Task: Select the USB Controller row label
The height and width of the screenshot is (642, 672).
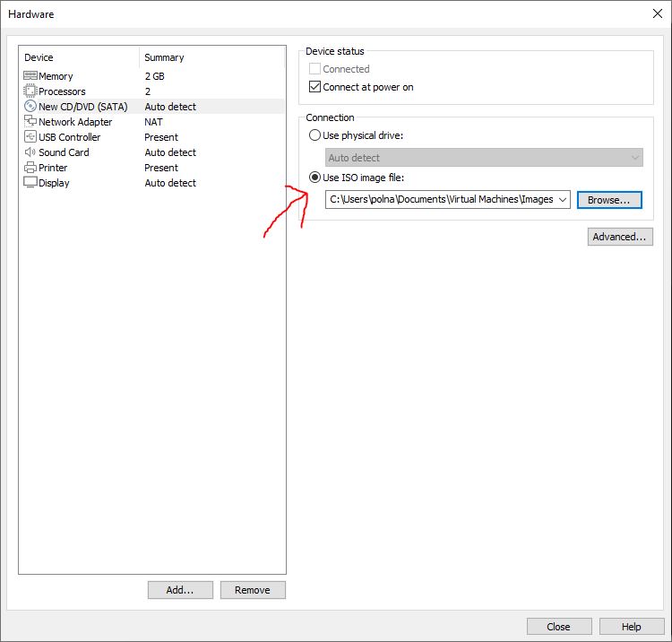Action: pyautogui.click(x=69, y=137)
